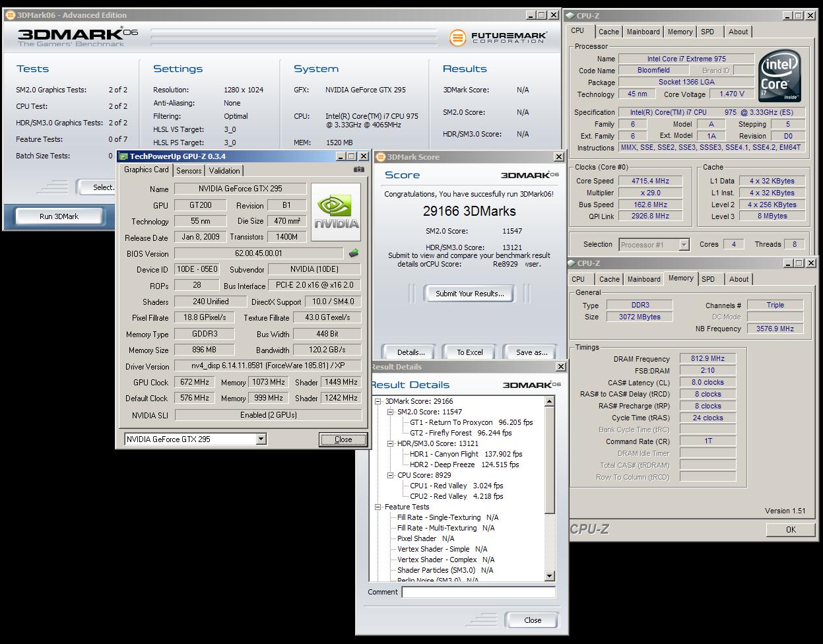Open the SPD tab in upper CPU-Z
Image resolution: width=823 pixels, height=644 pixels.
click(708, 32)
